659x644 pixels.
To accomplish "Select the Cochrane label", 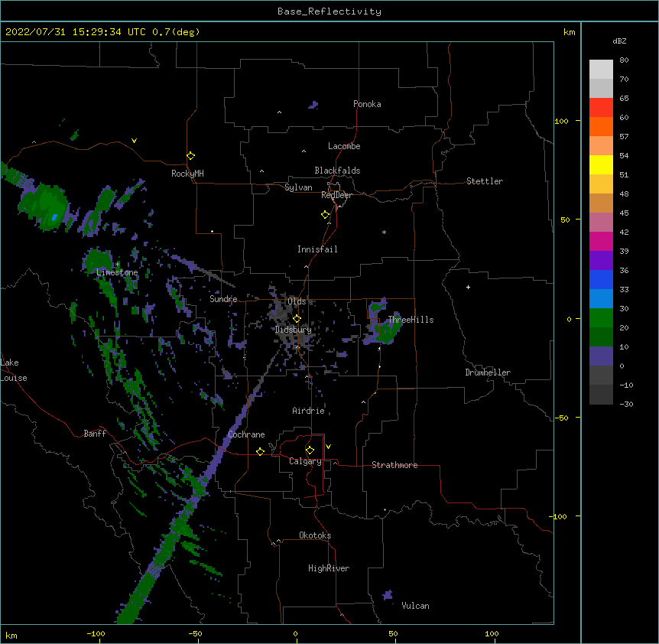I will click(x=246, y=434).
